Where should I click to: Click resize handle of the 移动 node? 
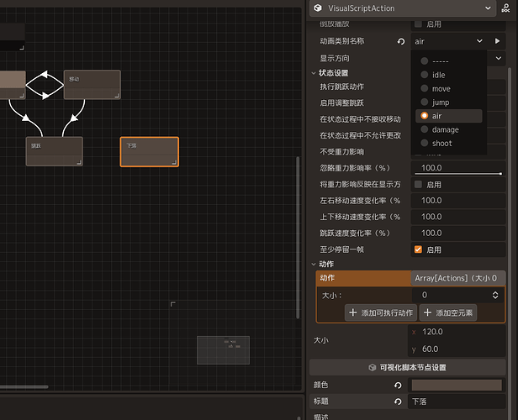(x=117, y=96)
